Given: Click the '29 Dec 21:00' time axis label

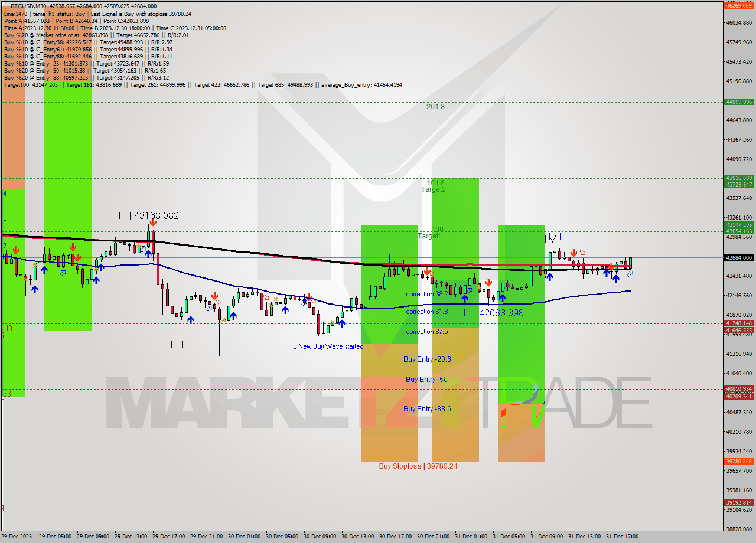Looking at the screenshot, I should tap(207, 537).
